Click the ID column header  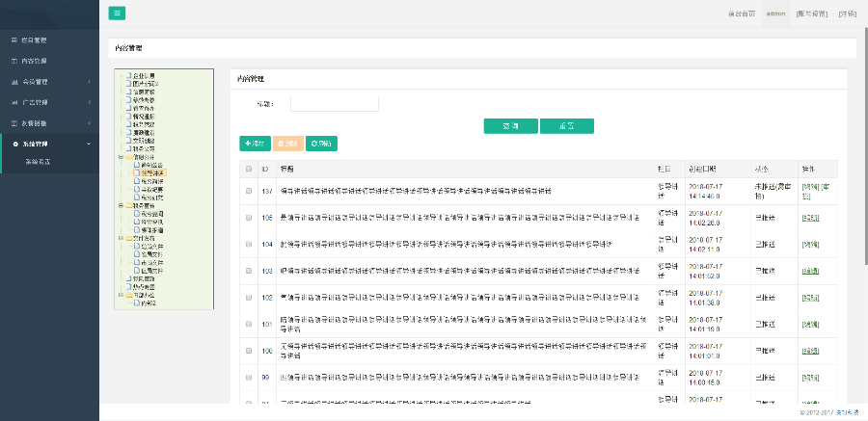[x=265, y=169]
